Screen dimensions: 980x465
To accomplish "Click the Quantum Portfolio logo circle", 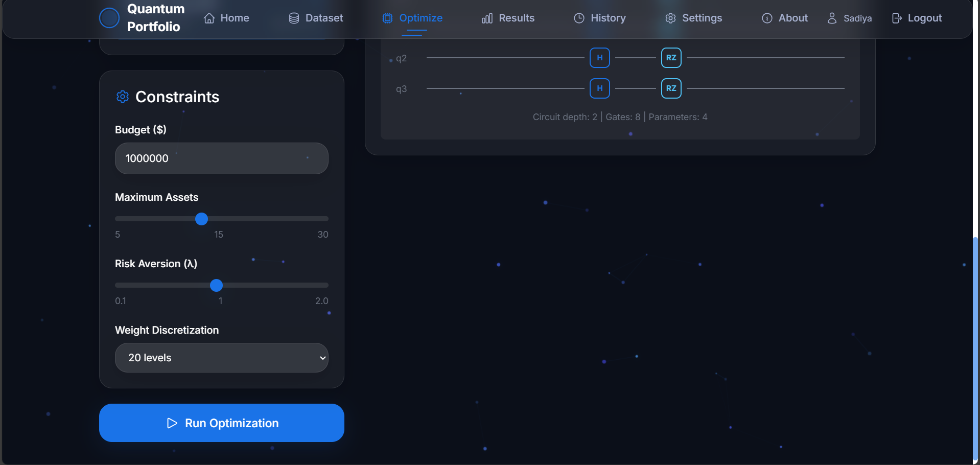I will [109, 18].
